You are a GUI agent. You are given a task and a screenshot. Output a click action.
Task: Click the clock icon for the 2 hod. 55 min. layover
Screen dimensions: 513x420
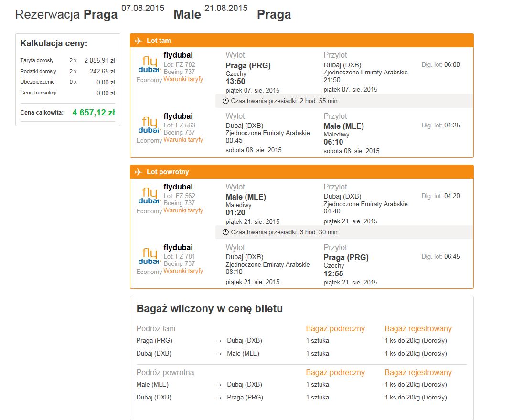point(225,101)
